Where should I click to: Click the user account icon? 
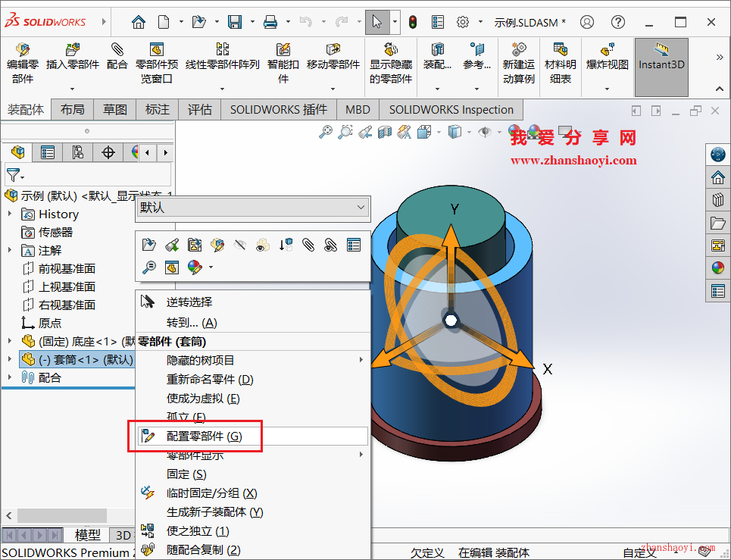(x=587, y=22)
